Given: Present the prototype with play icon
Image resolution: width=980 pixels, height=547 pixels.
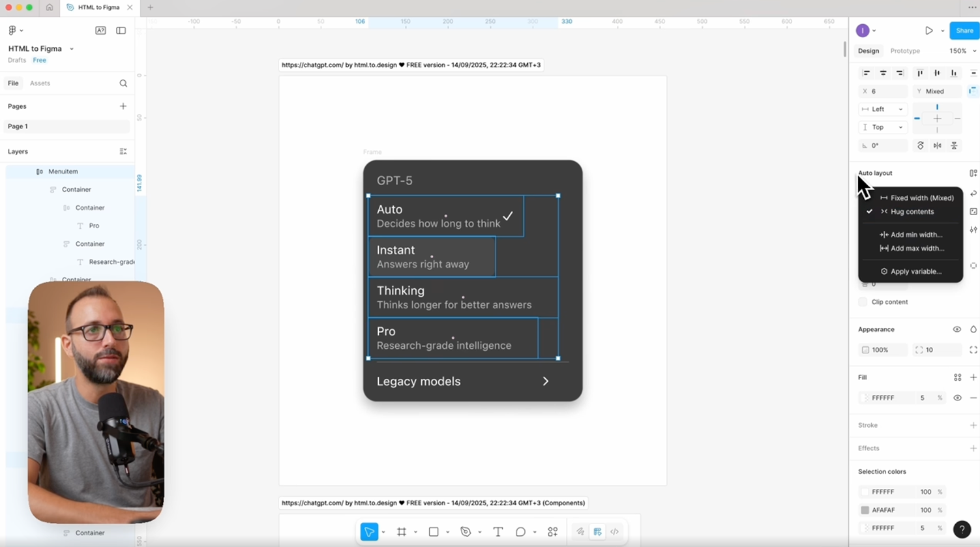Looking at the screenshot, I should click(x=929, y=31).
